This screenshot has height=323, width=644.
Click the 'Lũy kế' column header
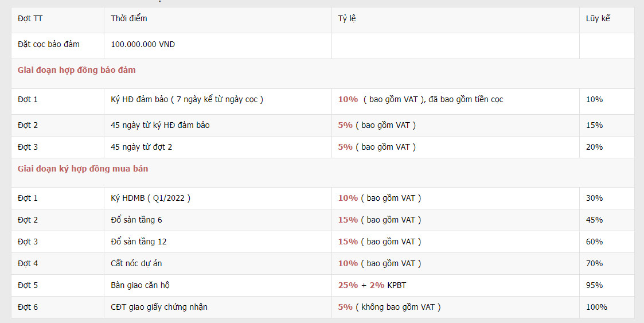point(598,18)
